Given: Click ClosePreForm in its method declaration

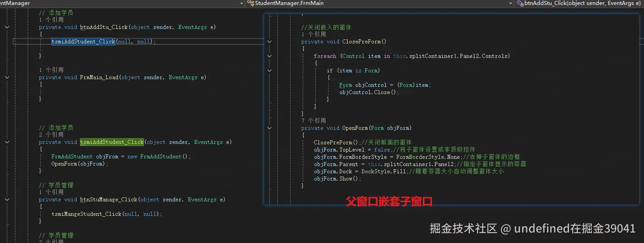Looking at the screenshot, I should [x=361, y=42].
